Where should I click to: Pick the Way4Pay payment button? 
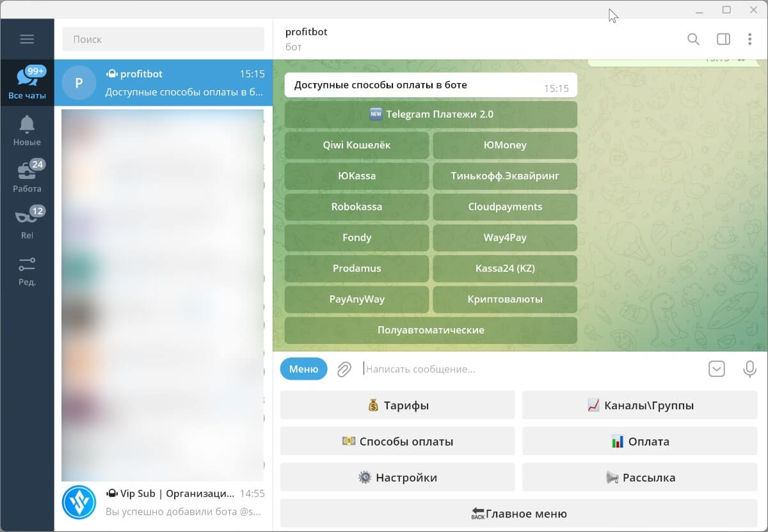505,237
